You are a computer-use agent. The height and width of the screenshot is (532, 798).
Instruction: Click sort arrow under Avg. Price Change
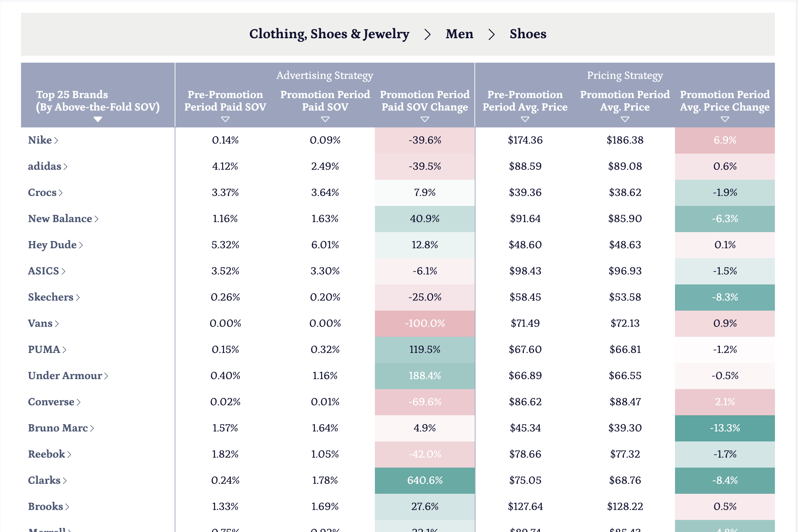click(x=725, y=119)
